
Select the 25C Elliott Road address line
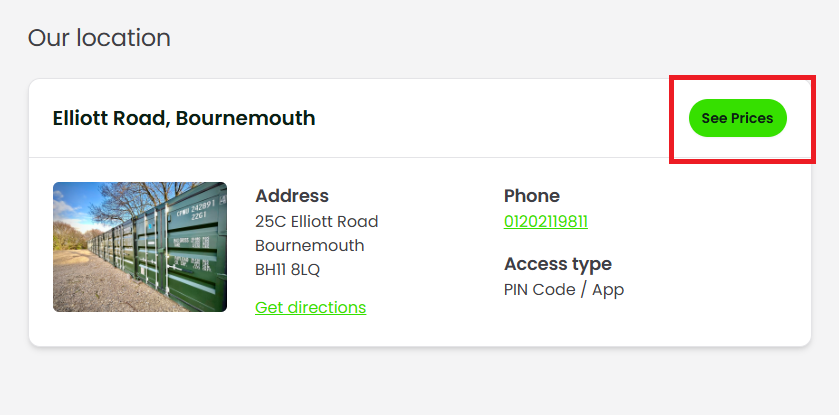[316, 221]
